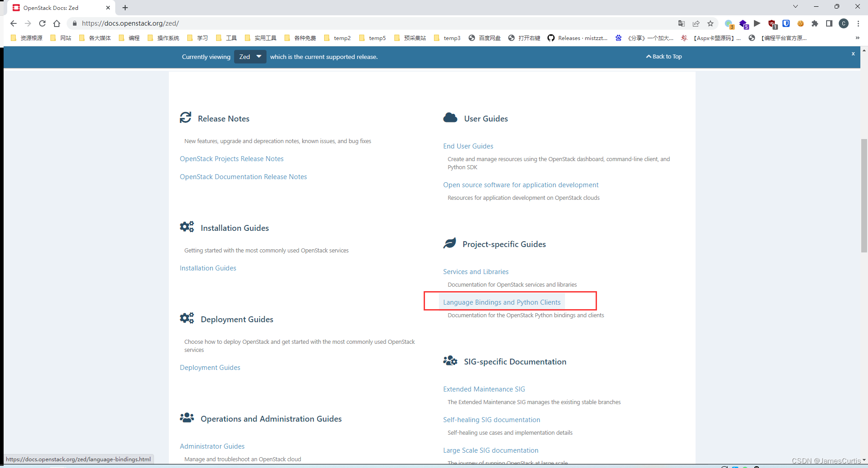Click the translate page icon
Screen dimensions: 868x468
682,23
